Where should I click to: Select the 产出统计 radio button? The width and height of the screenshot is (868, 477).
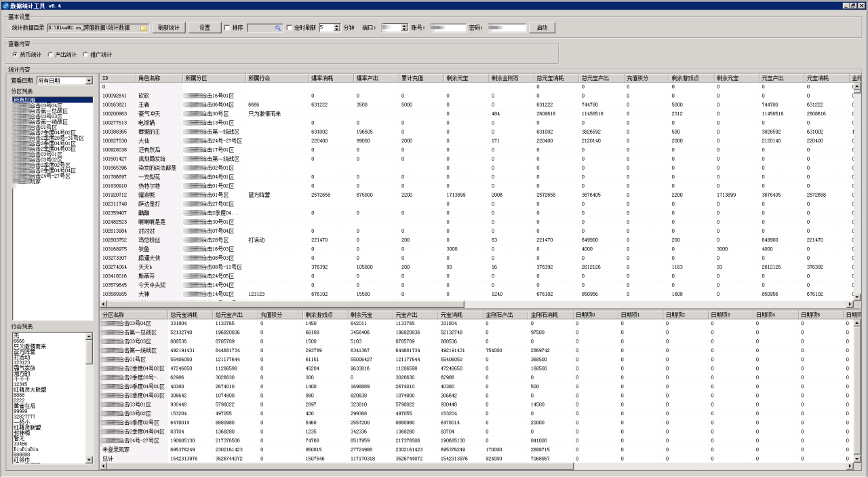[x=51, y=54]
